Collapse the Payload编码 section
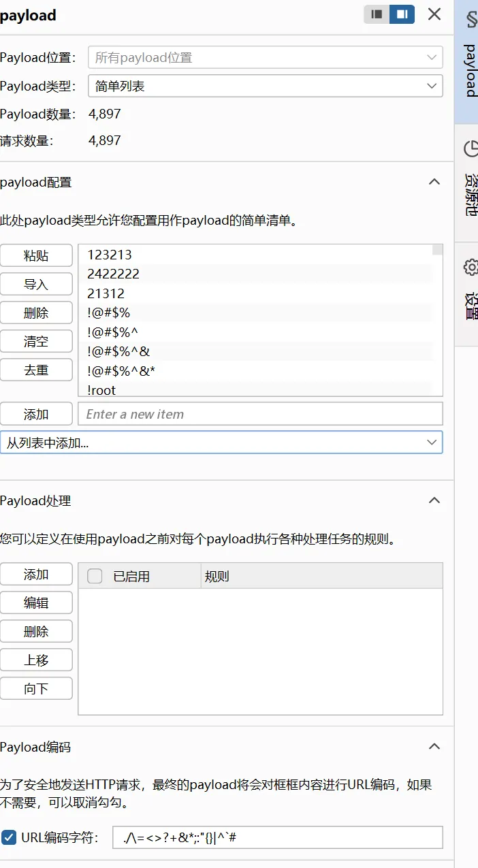 point(434,747)
